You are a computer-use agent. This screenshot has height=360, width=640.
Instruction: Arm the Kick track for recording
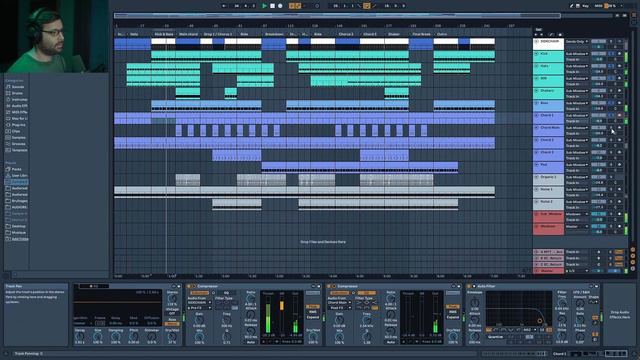pyautogui.click(x=620, y=53)
